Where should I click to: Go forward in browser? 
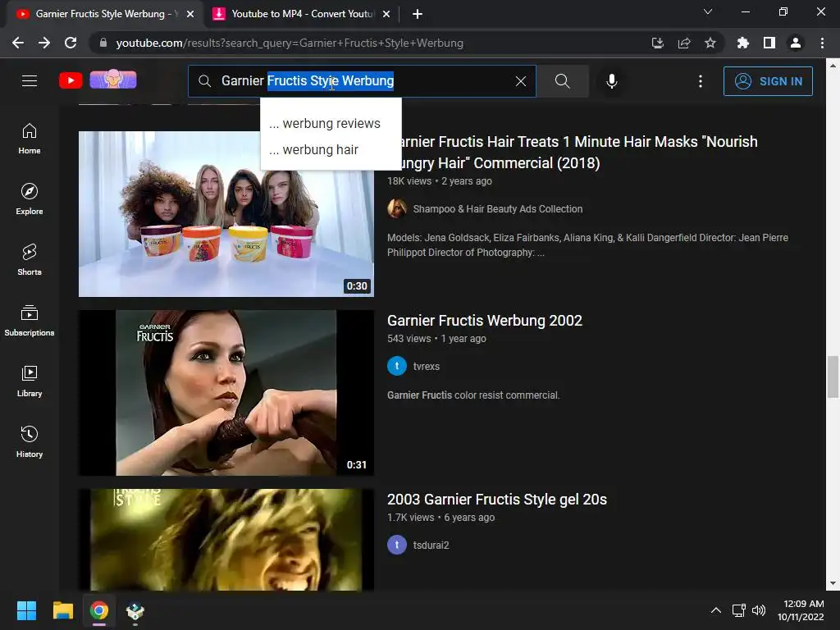click(44, 43)
